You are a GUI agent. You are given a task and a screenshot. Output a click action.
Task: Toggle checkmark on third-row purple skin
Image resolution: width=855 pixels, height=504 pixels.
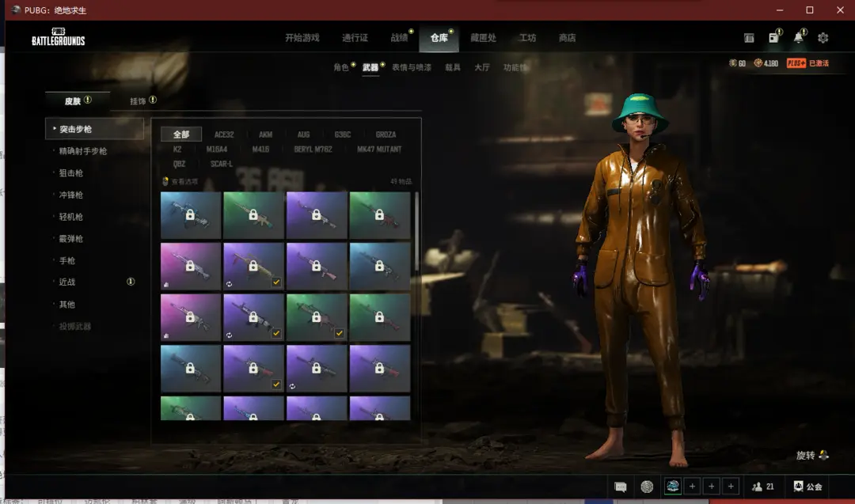click(x=276, y=333)
